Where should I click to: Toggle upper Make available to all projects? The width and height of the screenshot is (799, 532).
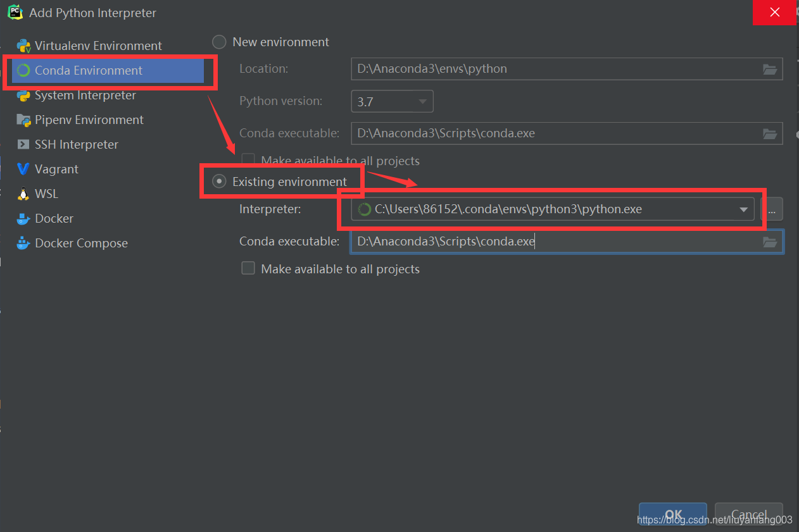tap(248, 160)
